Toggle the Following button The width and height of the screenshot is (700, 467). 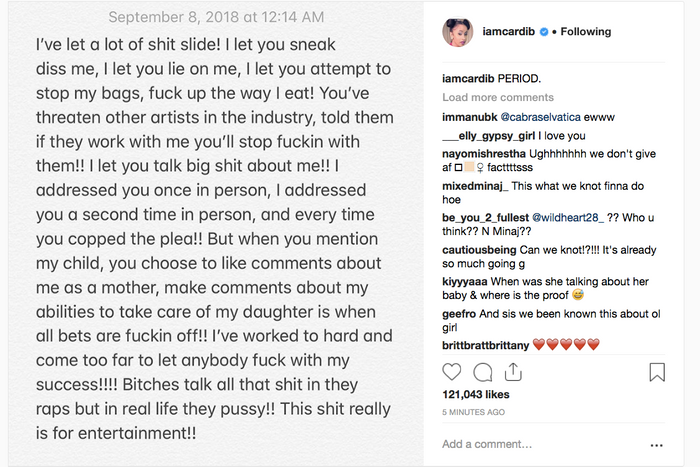(585, 32)
